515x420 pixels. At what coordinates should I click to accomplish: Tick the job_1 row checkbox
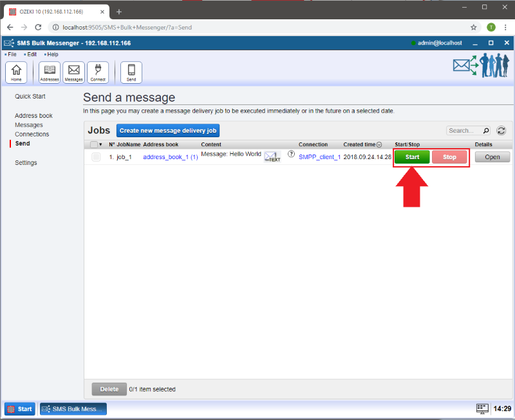coord(96,157)
